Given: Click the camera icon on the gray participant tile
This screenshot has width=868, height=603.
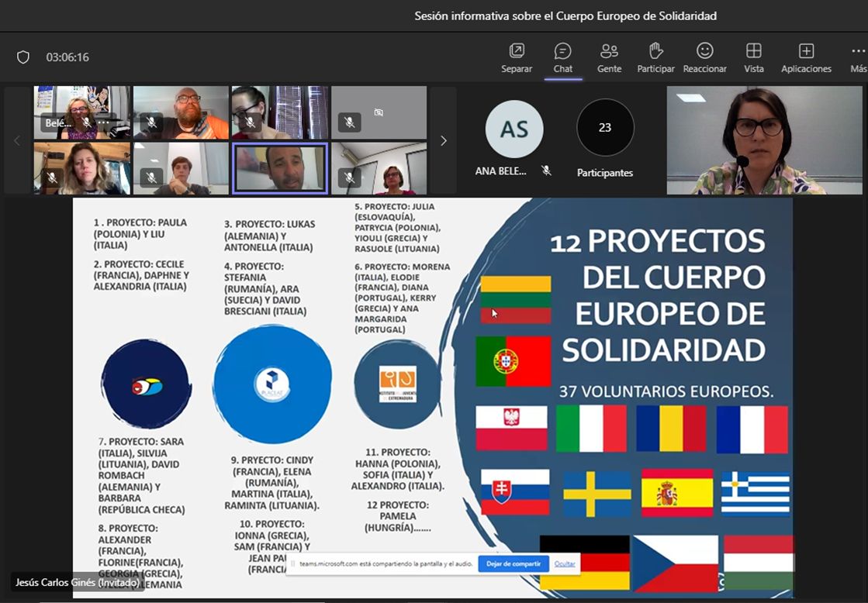Looking at the screenshot, I should (x=378, y=112).
